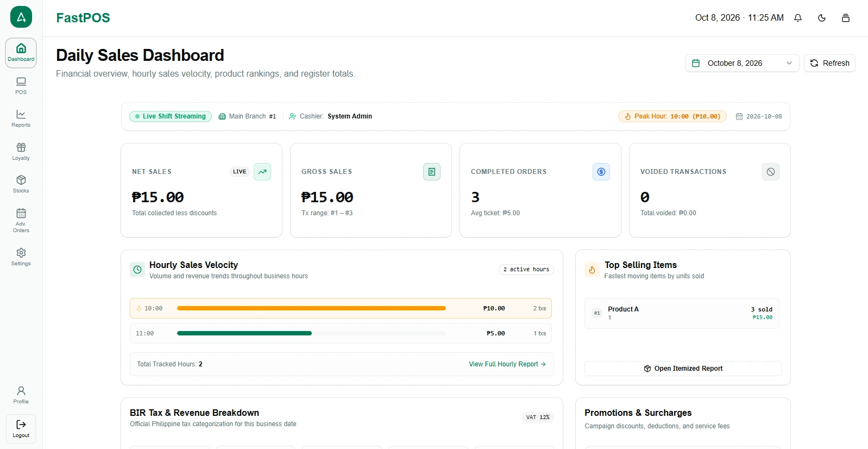Image resolution: width=868 pixels, height=449 pixels.
Task: Click the Gross Sales receipt icon
Action: pos(432,172)
